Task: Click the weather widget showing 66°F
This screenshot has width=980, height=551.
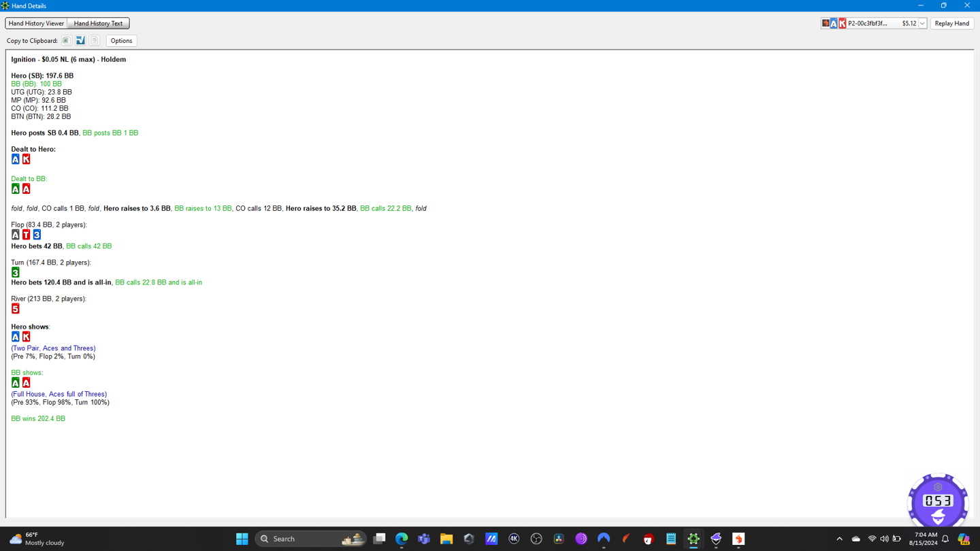Action: click(37, 539)
